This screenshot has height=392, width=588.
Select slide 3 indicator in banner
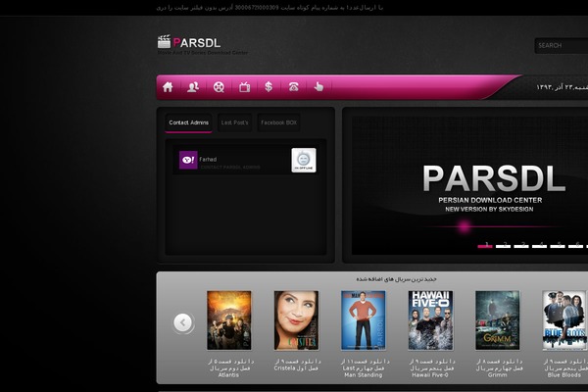(521, 246)
